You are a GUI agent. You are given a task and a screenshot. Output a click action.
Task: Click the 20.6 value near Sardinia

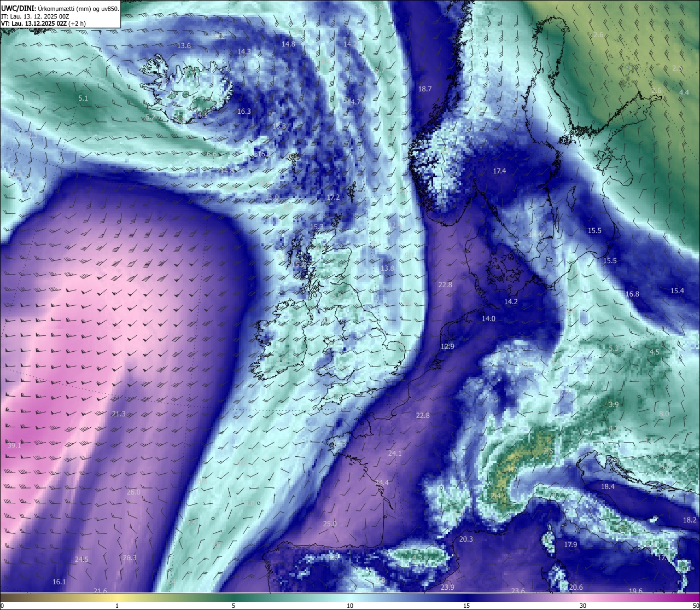click(x=575, y=588)
